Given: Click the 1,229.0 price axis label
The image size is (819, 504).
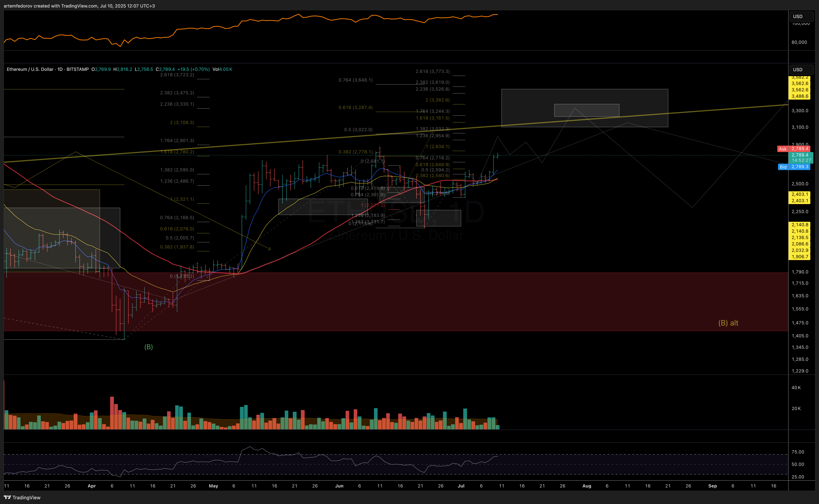Looking at the screenshot, I should pos(800,371).
